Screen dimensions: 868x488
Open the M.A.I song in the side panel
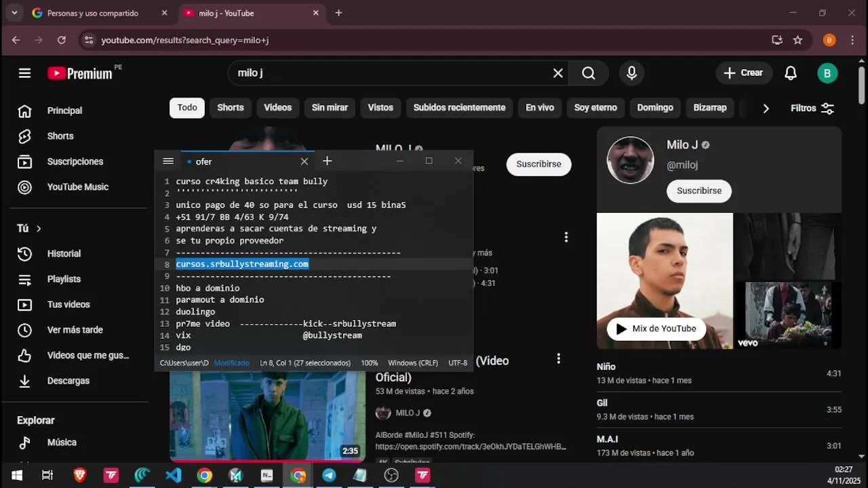(x=719, y=446)
